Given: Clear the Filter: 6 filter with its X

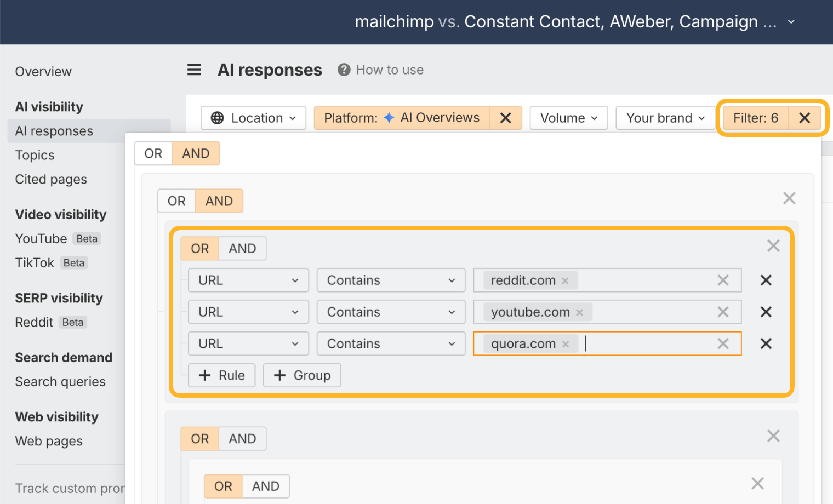Looking at the screenshot, I should [x=805, y=118].
